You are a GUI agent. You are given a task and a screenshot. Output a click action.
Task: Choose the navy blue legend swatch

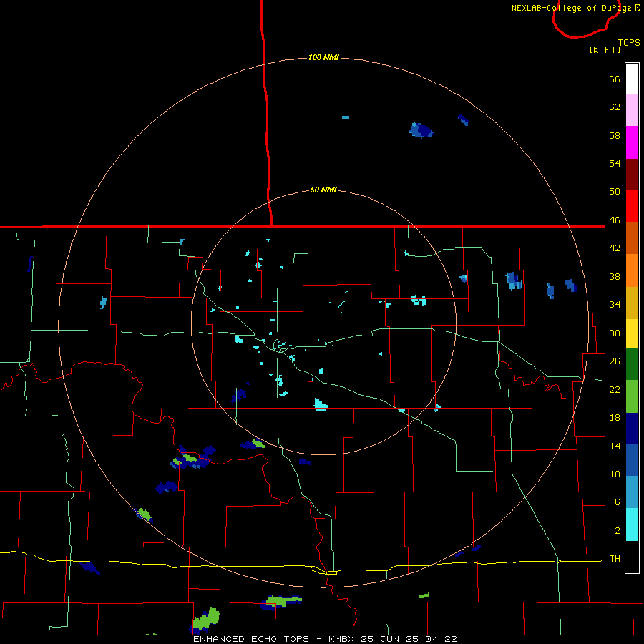[632, 429]
